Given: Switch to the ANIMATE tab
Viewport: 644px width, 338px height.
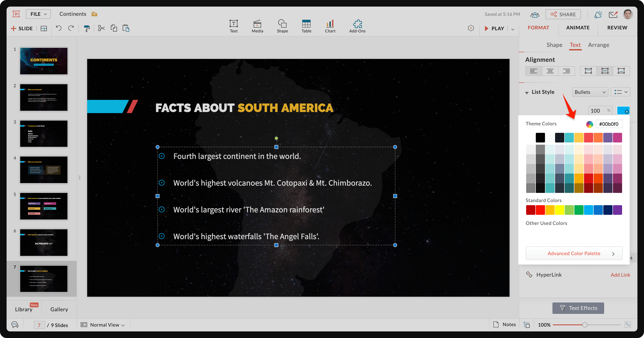Looking at the screenshot, I should pos(578,28).
